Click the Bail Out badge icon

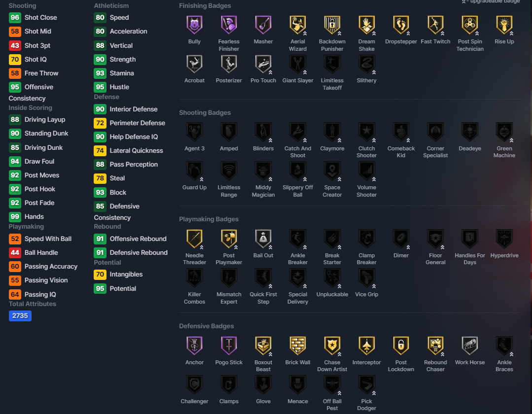coord(263,239)
